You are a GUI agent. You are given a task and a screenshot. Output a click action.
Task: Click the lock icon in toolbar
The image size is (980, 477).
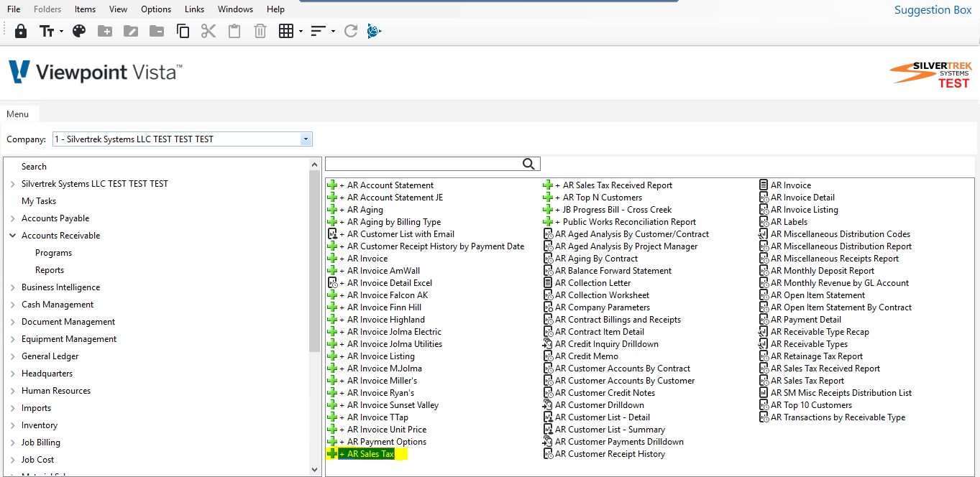tap(21, 31)
